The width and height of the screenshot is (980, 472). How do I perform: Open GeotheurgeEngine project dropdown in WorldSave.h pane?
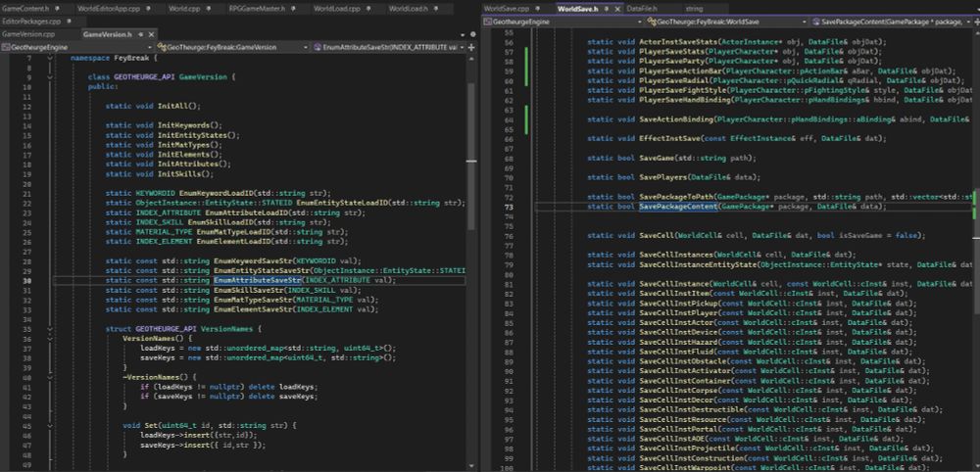565,22
